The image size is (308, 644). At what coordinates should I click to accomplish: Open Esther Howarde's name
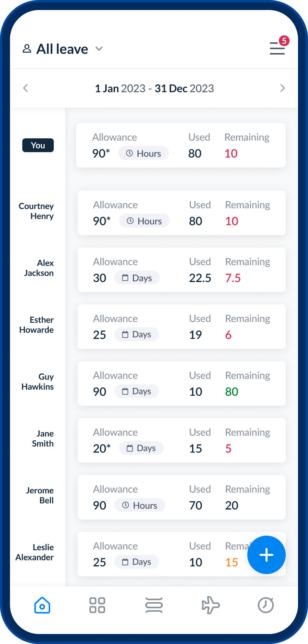(37, 325)
